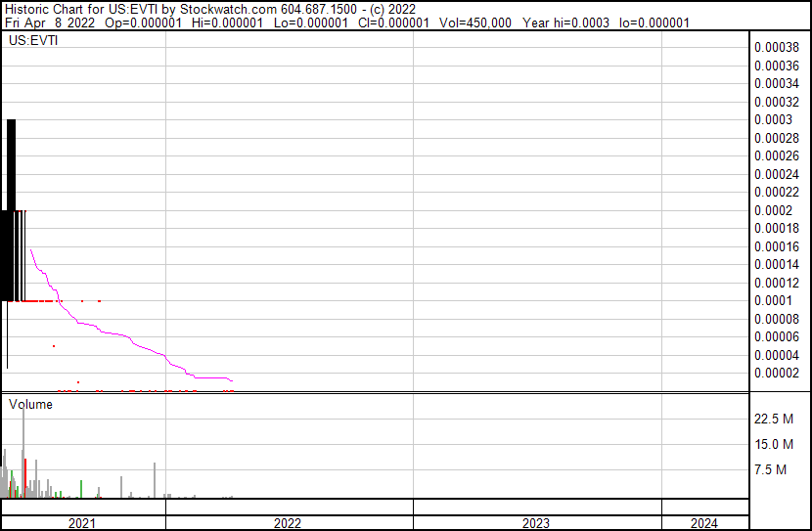This screenshot has height=531, width=812.
Task: Click the 2021 year label on time axis
Action: point(82,524)
